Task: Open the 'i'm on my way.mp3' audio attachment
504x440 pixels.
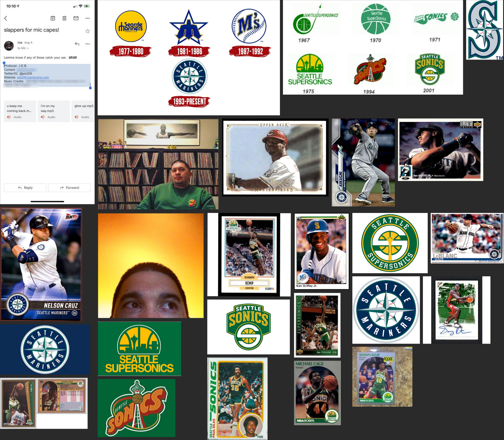Action: click(x=54, y=111)
